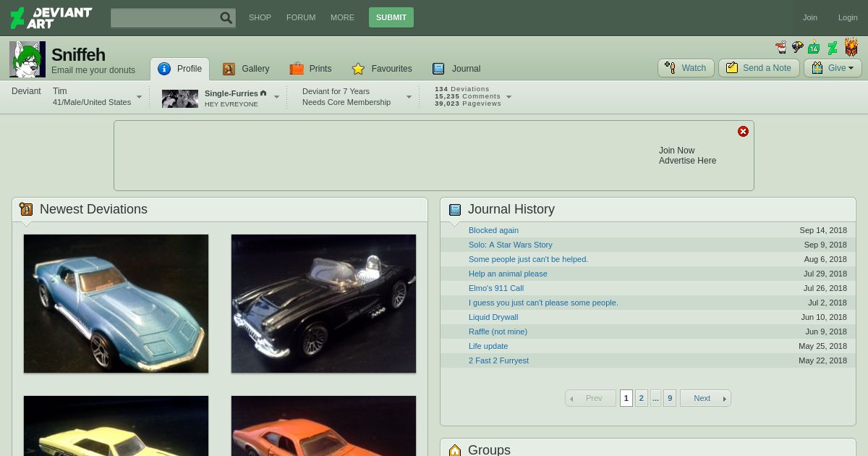This screenshot has height=456, width=868.
Task: Open the Journal tab
Action: click(456, 69)
